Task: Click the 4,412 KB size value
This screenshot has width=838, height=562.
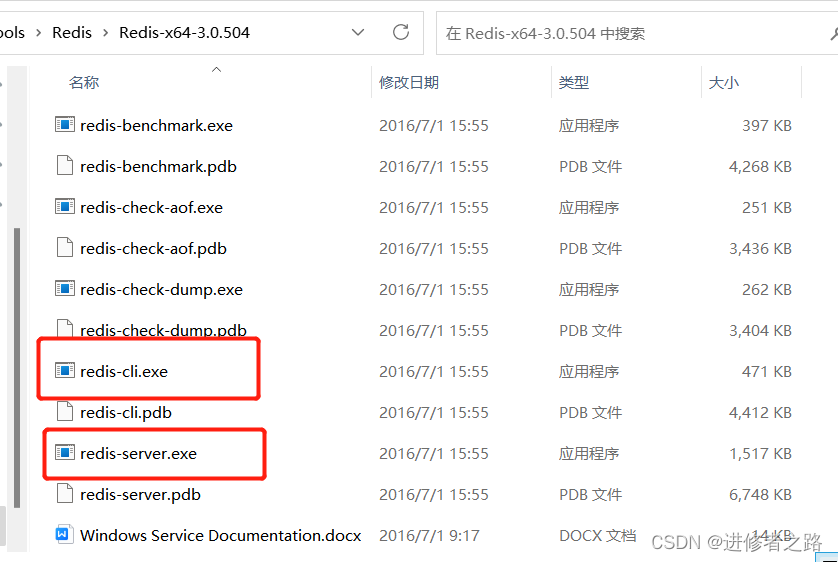Action: tap(760, 412)
